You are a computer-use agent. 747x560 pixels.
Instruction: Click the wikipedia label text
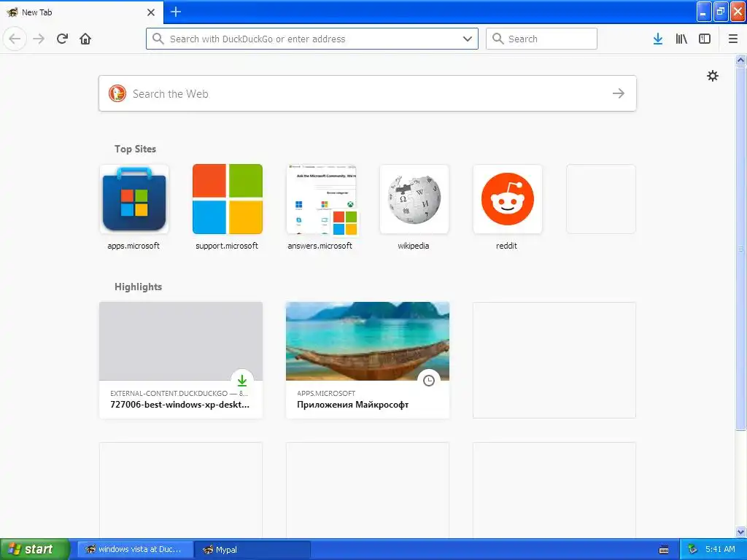point(414,246)
